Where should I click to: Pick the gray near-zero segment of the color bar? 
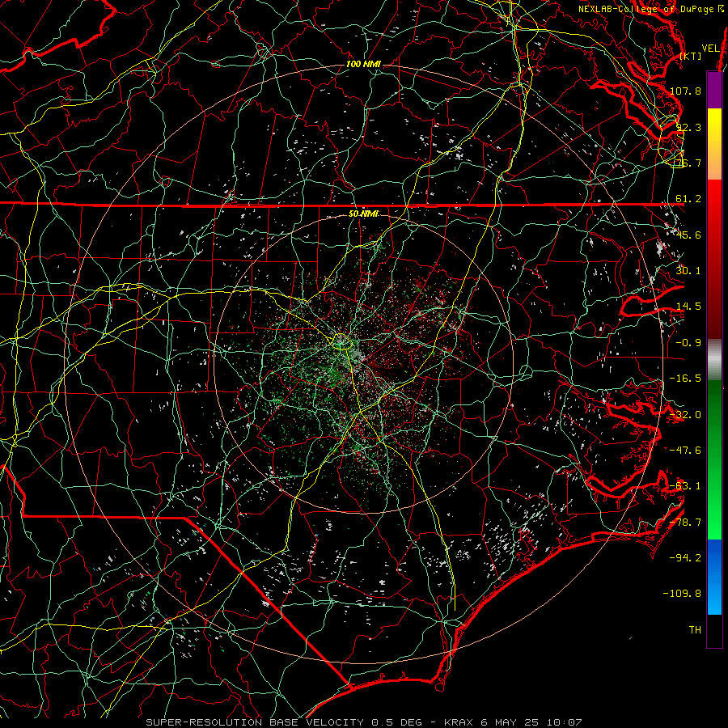[714, 360]
